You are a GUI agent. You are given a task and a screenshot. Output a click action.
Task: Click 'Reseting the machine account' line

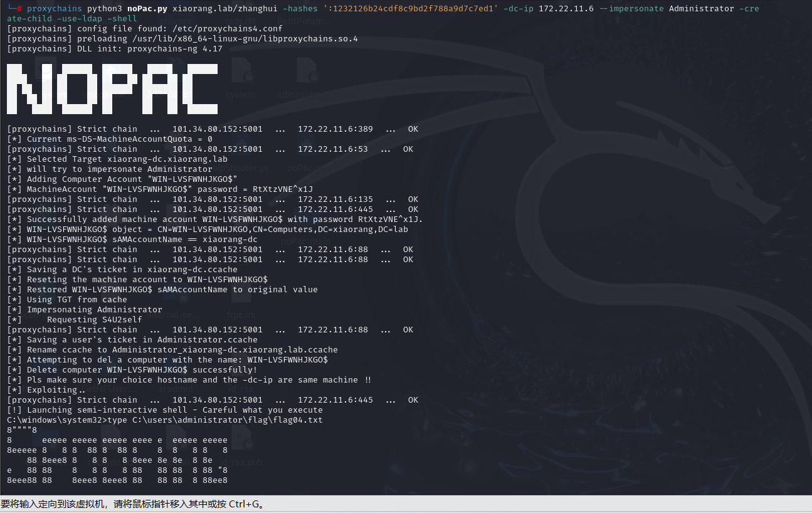point(137,280)
